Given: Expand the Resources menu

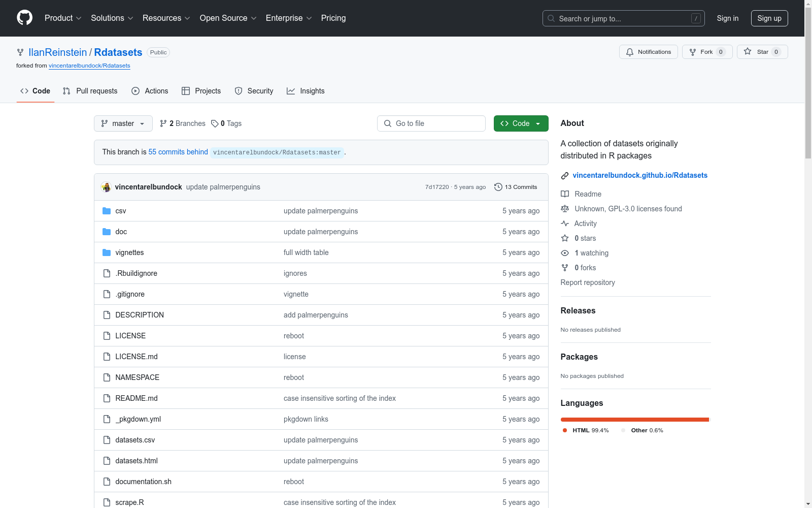Looking at the screenshot, I should (x=166, y=18).
